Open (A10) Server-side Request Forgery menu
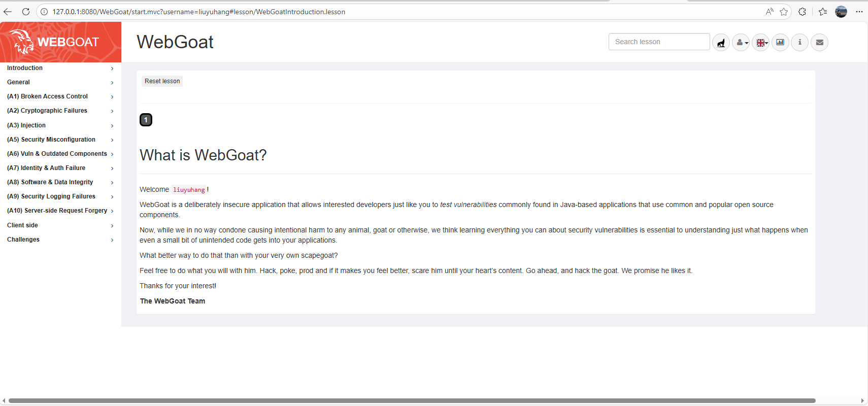 pos(60,211)
